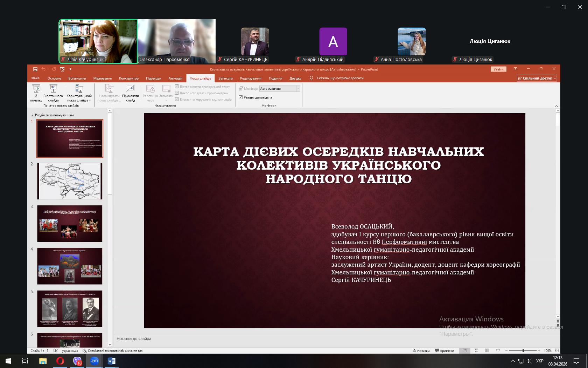Click the zoom slider in status bar
Image resolution: width=588 pixels, height=368 pixels.
click(523, 350)
